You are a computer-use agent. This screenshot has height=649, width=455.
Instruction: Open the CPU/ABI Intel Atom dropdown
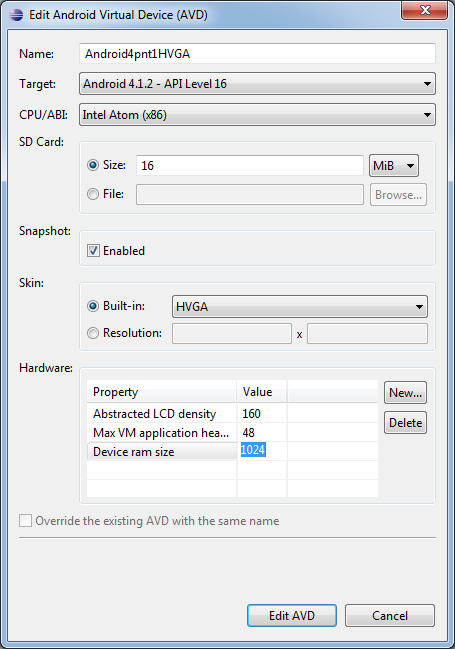tap(257, 115)
